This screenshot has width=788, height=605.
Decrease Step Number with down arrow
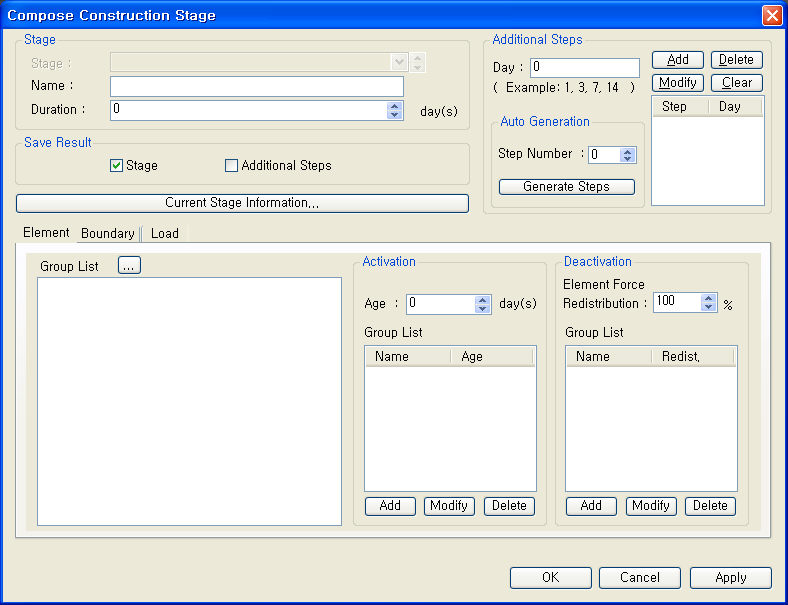tap(627, 159)
